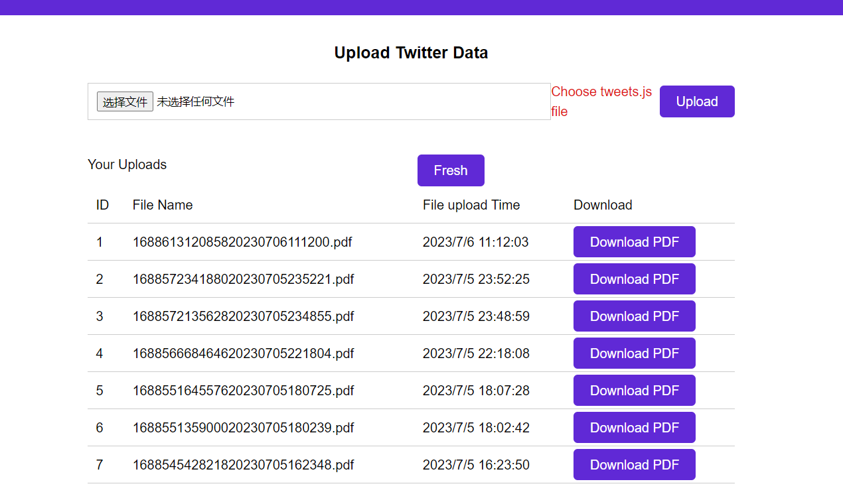
Task: Select file name 168861312085820230706111200.pdf
Action: click(242, 242)
